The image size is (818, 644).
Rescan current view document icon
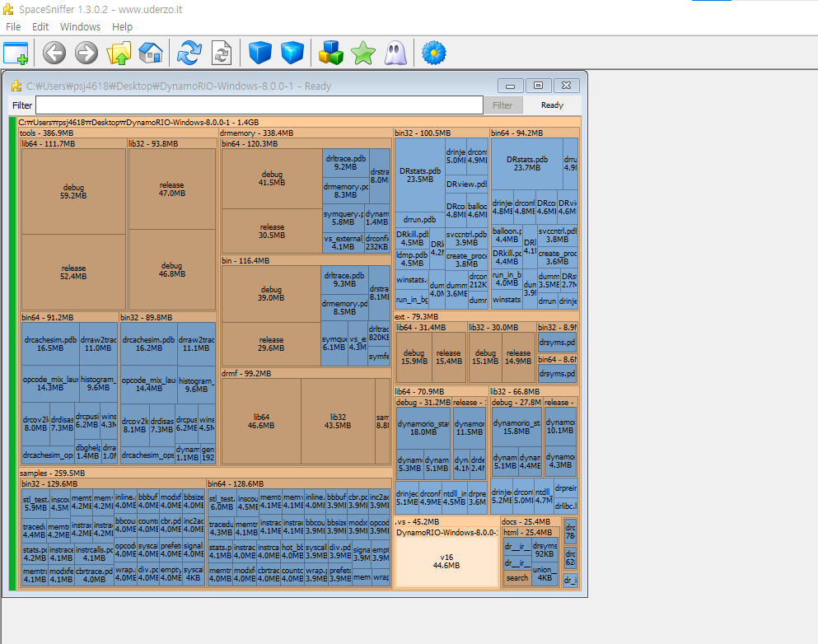click(x=222, y=54)
